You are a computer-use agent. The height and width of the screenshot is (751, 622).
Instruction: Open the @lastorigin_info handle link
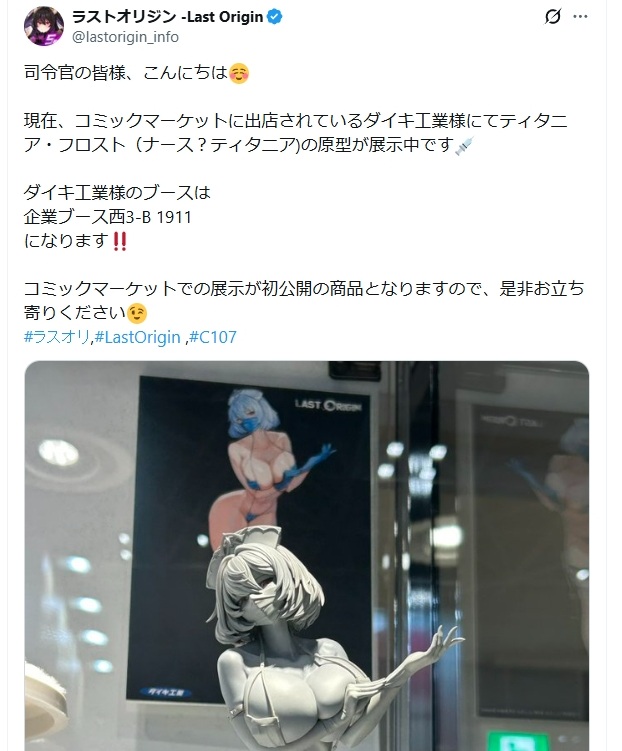click(x=125, y=37)
